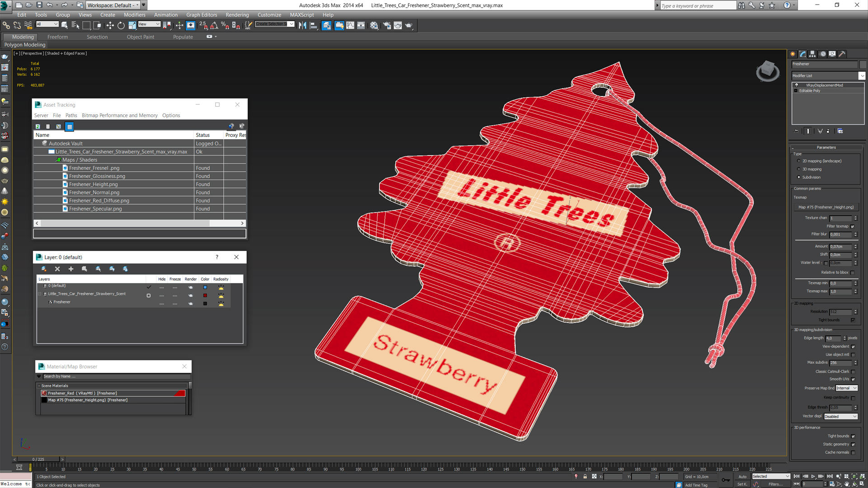The width and height of the screenshot is (868, 488).
Task: Toggle Cache normals checkbox
Action: (x=853, y=452)
